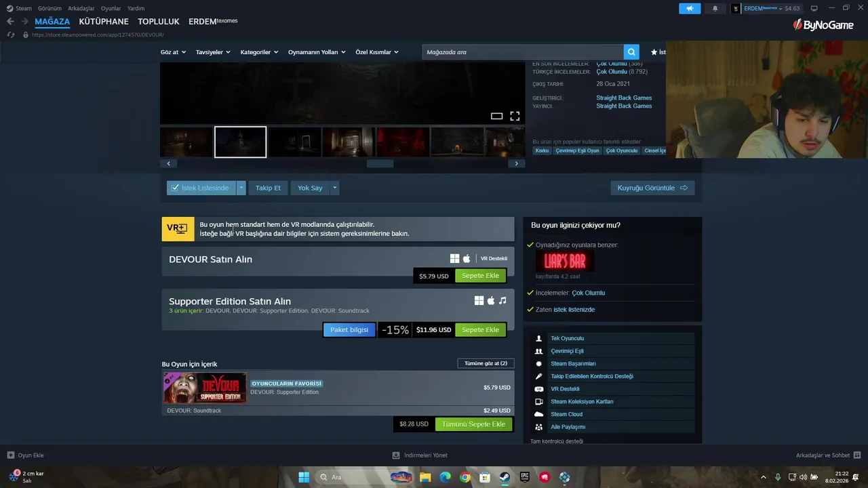Open İndirmeleri Yönet downloads icon
868x488 pixels.
[396, 455]
